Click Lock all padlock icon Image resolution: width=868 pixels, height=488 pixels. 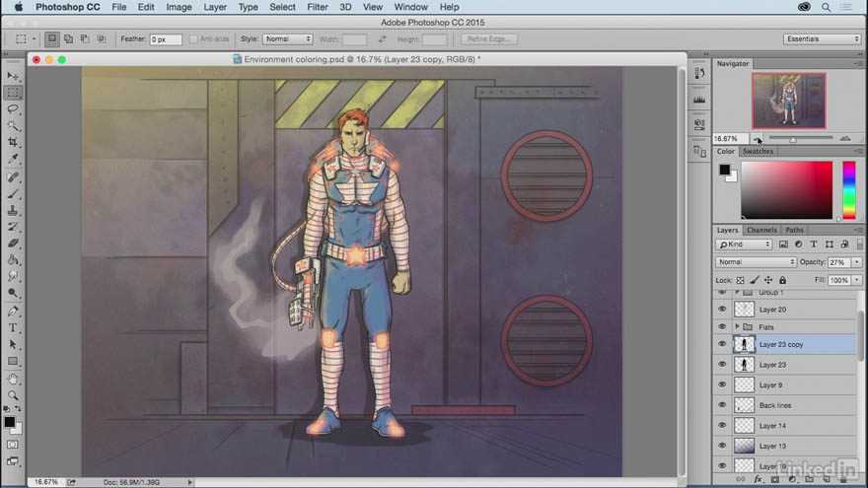coord(783,280)
